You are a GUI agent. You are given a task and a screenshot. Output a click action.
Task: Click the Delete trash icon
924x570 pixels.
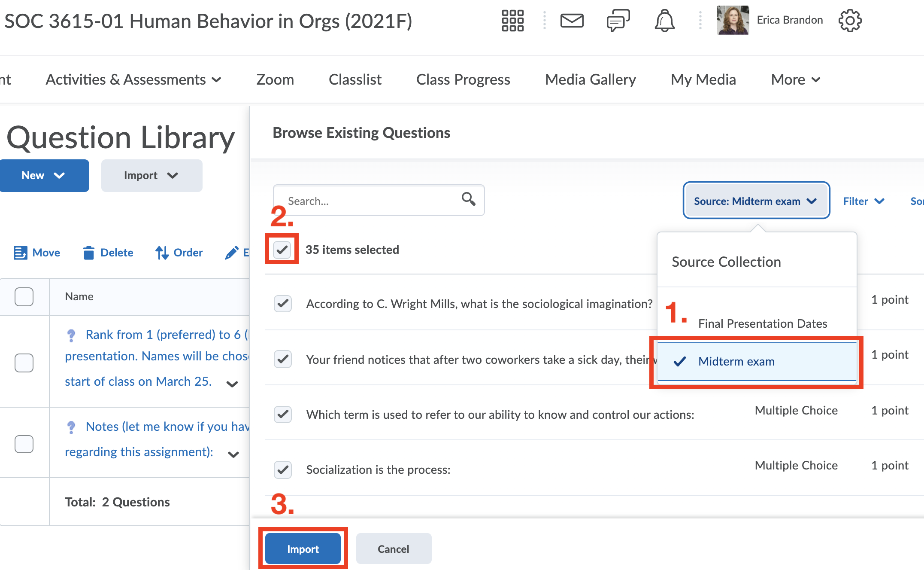(x=89, y=253)
